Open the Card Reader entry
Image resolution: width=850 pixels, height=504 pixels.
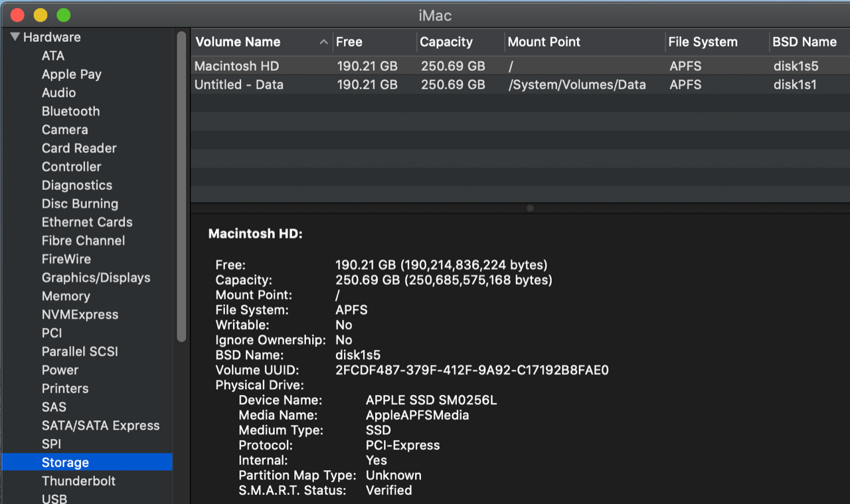click(79, 148)
